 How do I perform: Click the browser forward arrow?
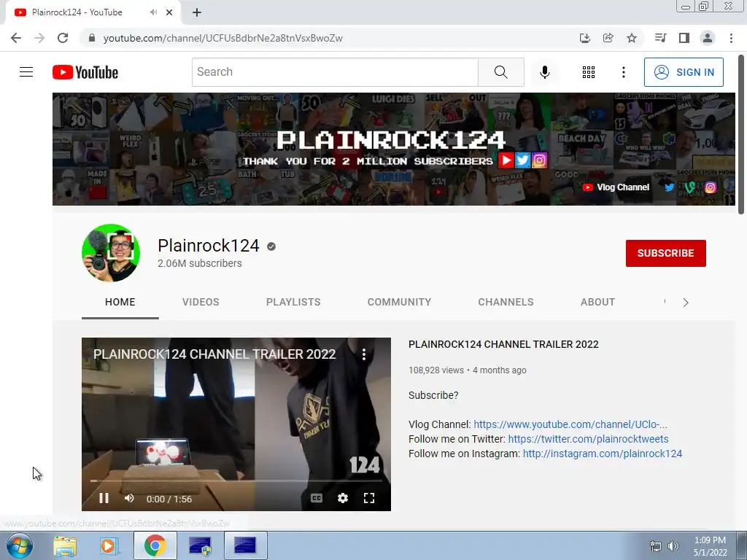[x=39, y=38]
